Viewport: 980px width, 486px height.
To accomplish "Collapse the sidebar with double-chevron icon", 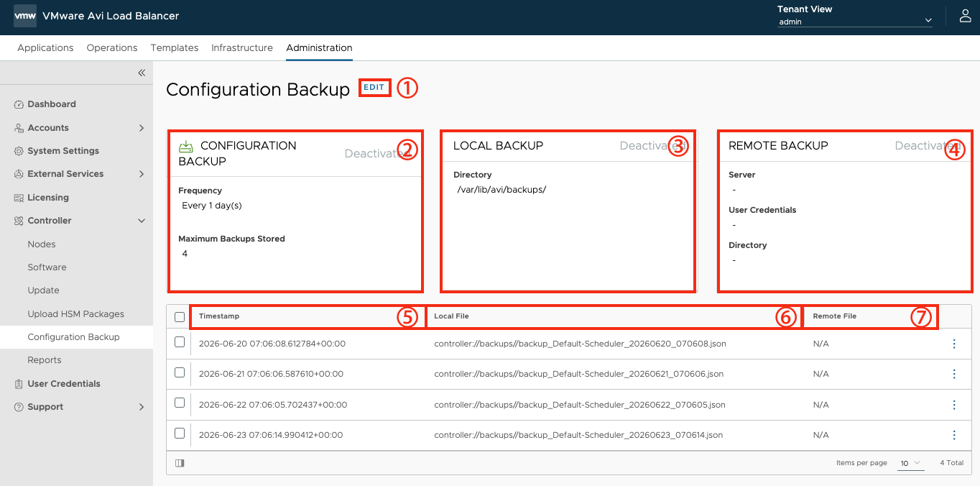I will coord(142,73).
